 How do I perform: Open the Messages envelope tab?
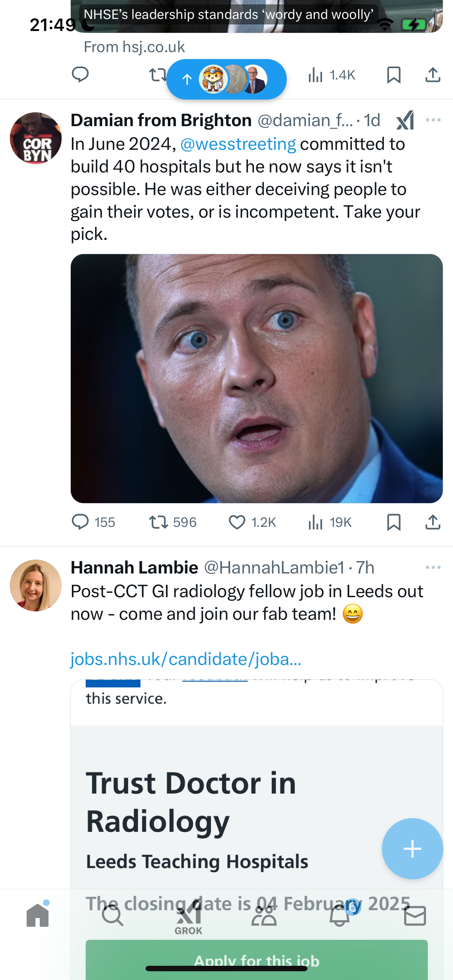coord(415,916)
